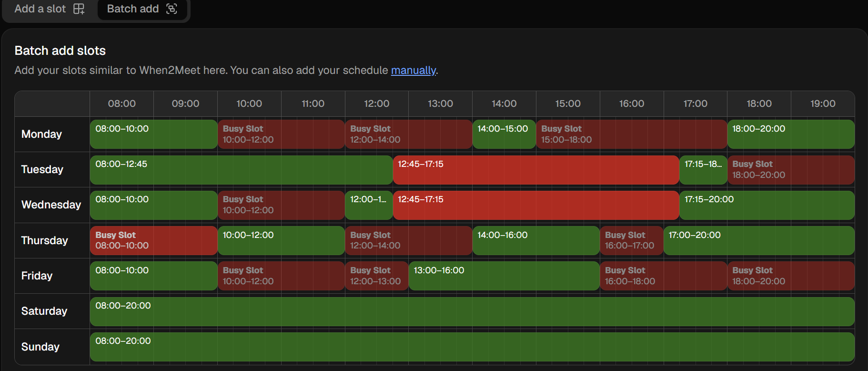Screen dimensions: 868x371
Task: Click the Saturday row label
Action: [44, 311]
